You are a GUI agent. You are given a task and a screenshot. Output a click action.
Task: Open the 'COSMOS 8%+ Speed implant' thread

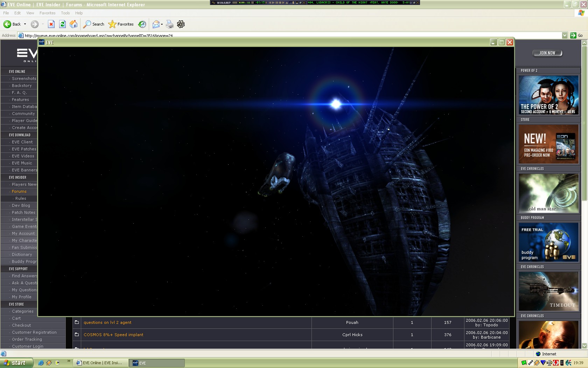pos(113,335)
